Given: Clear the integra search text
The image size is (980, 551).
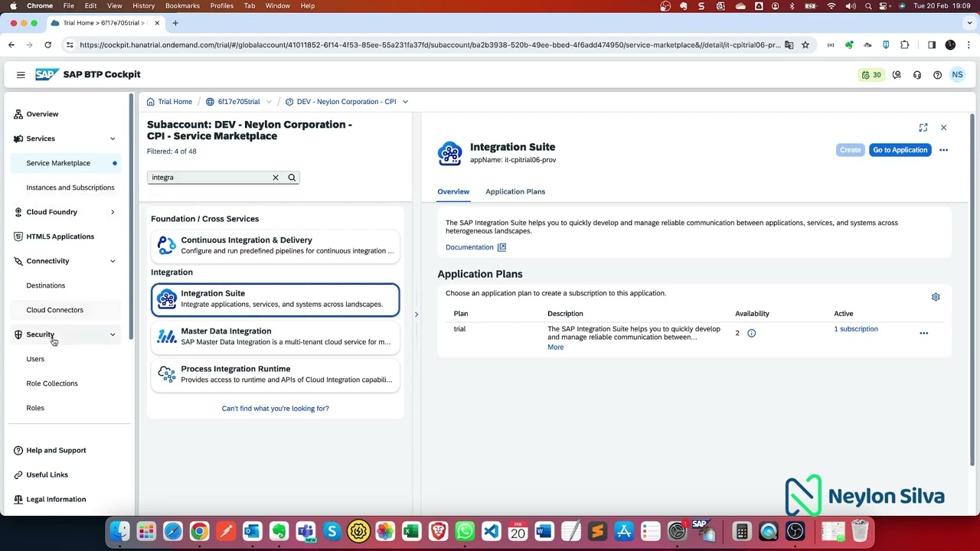Looking at the screenshot, I should [276, 178].
